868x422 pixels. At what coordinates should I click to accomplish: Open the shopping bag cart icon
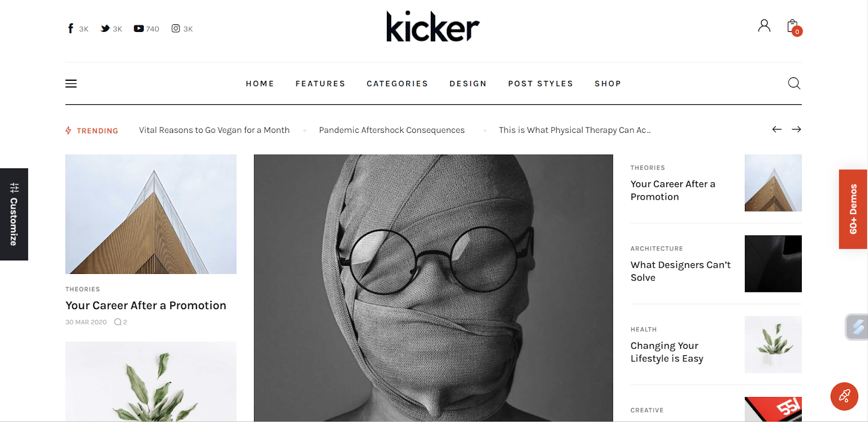coord(794,27)
